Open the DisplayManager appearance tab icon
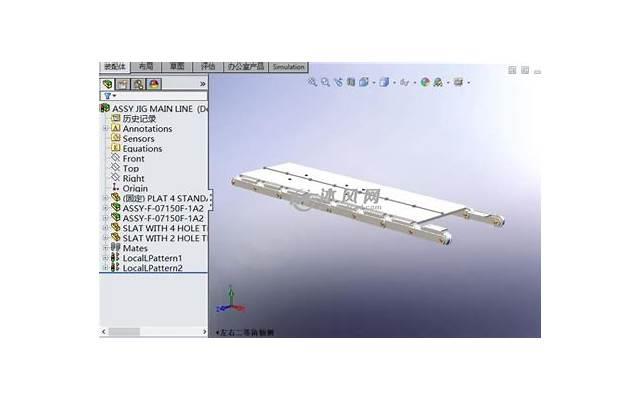Image resolution: width=640 pixels, height=400 pixels. [154, 84]
